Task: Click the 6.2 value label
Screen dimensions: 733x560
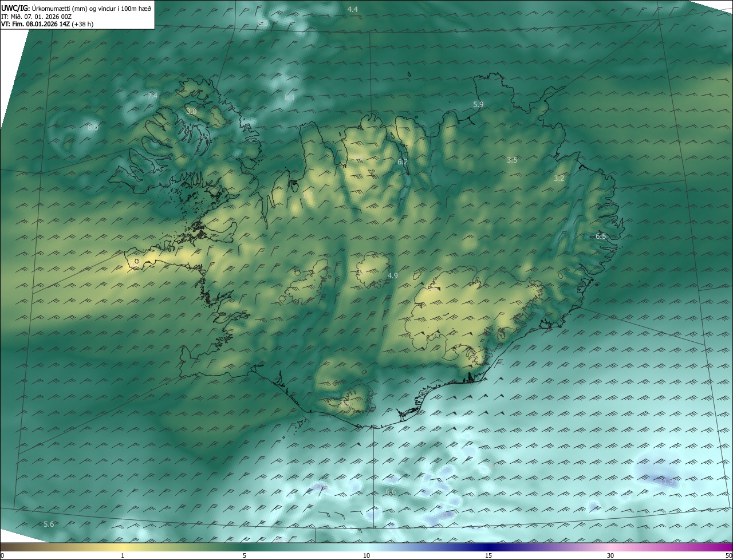Action: pos(403,162)
